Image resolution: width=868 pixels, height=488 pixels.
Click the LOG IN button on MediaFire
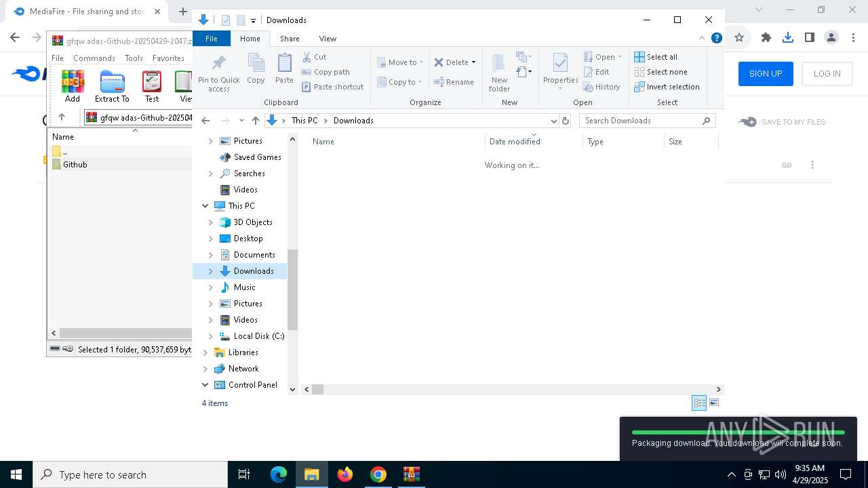827,74
